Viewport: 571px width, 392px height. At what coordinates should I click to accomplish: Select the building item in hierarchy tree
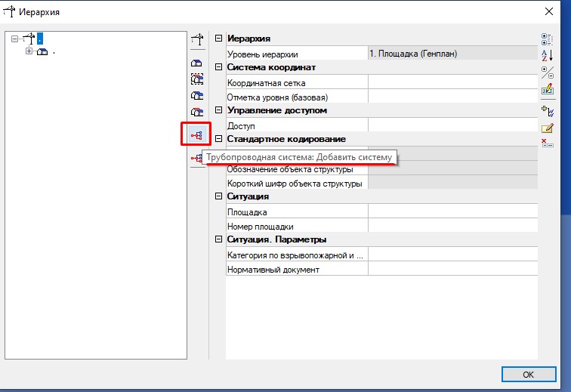43,51
